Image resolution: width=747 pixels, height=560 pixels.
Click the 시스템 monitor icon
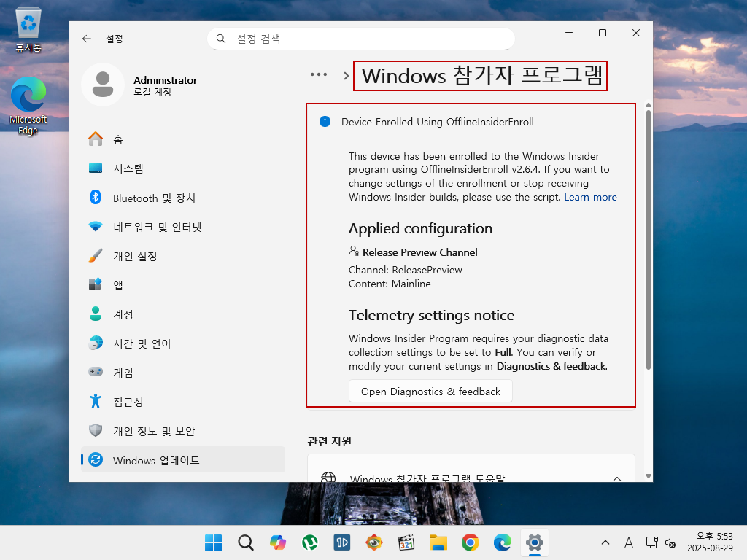pos(96,168)
